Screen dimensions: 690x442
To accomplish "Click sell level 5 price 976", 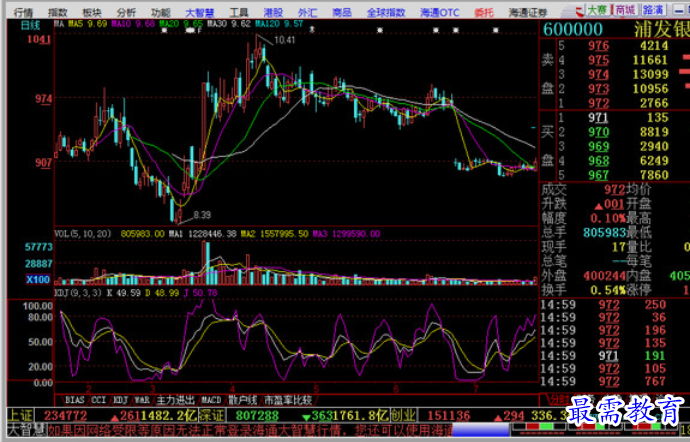I will pyautogui.click(x=599, y=46).
